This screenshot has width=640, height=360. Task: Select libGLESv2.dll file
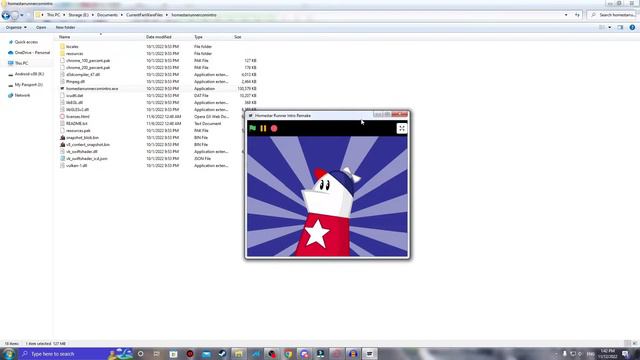coord(77,109)
